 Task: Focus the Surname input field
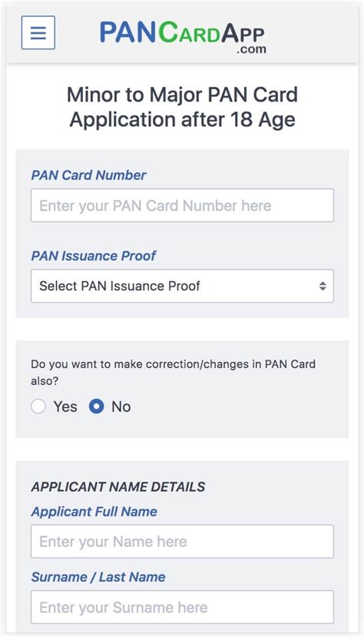pos(182,607)
